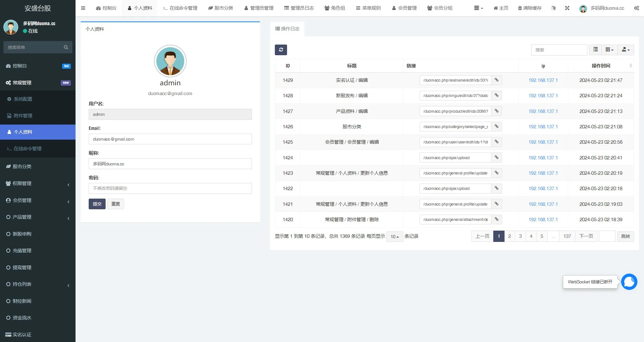Click the detailed list view icon

tap(595, 50)
